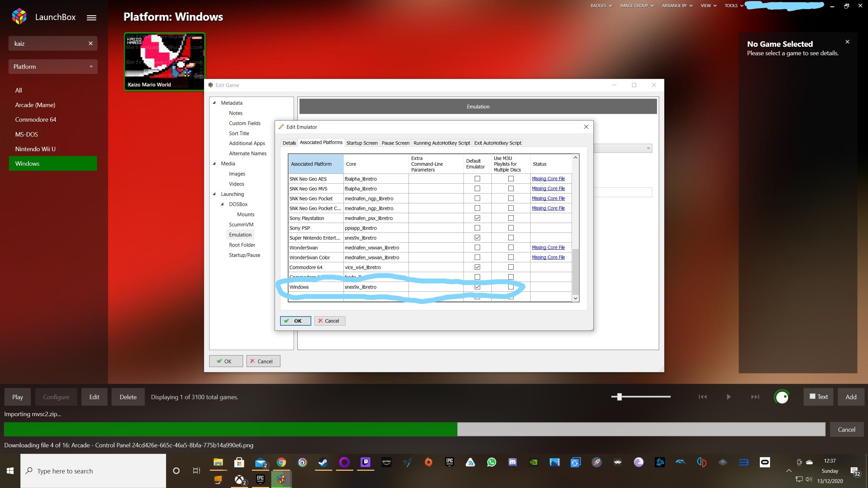Open Microsoft Store from the taskbar
This screenshot has height=488, width=868.
coord(239,462)
